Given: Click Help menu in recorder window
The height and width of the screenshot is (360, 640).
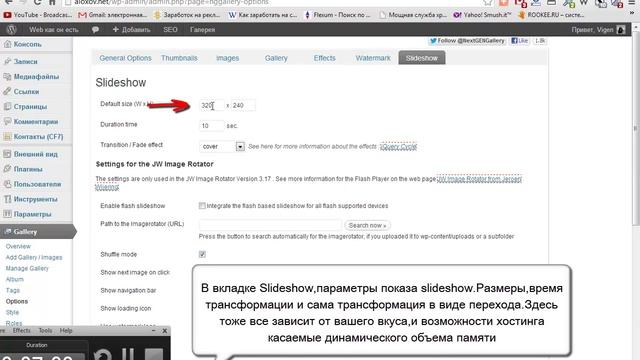Looking at the screenshot, I should (x=66, y=331).
